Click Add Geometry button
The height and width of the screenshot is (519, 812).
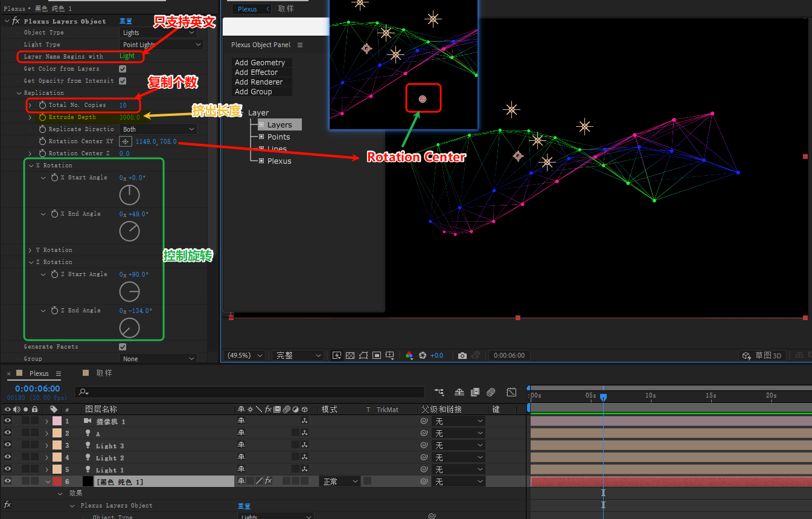click(262, 62)
